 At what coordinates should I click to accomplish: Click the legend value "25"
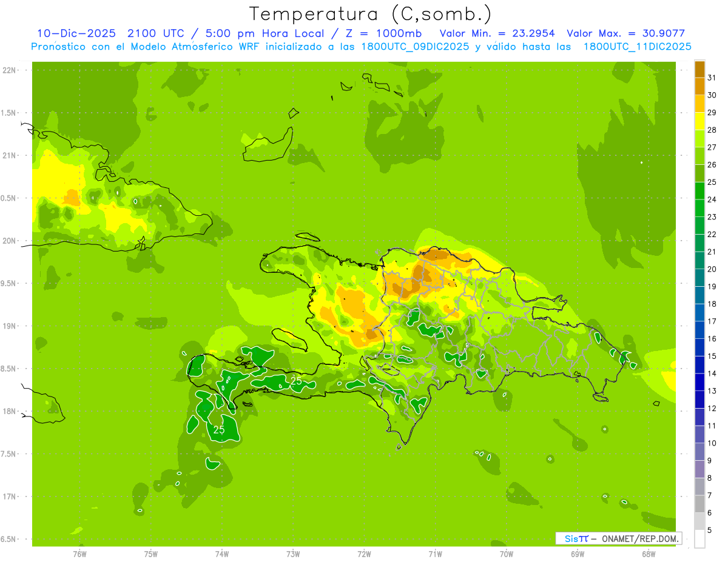pyautogui.click(x=712, y=182)
